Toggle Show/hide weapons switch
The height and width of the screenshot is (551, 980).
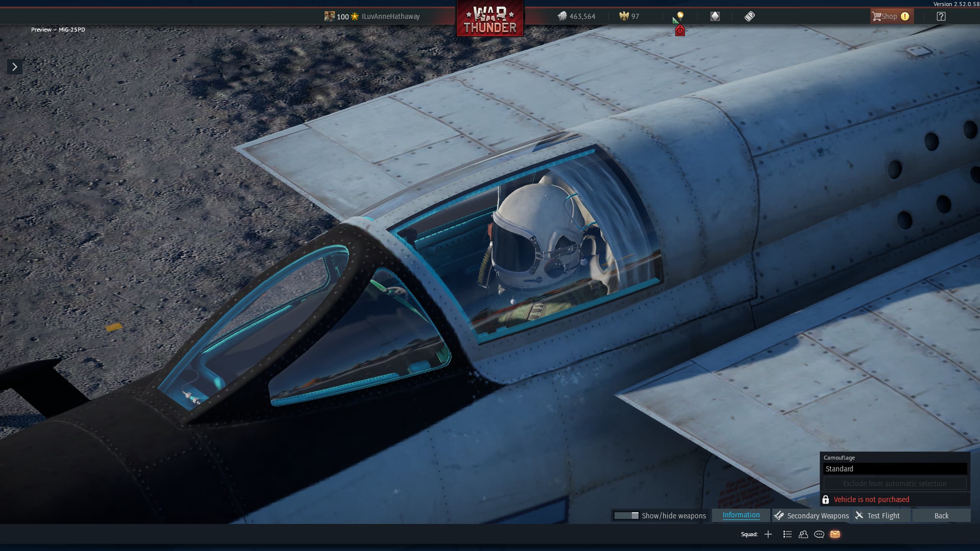click(626, 515)
